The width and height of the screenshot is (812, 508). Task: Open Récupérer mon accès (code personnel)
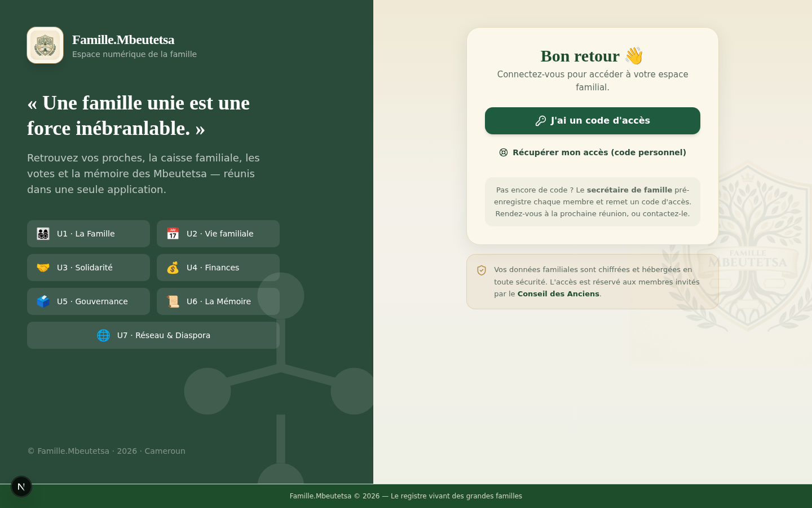[593, 152]
